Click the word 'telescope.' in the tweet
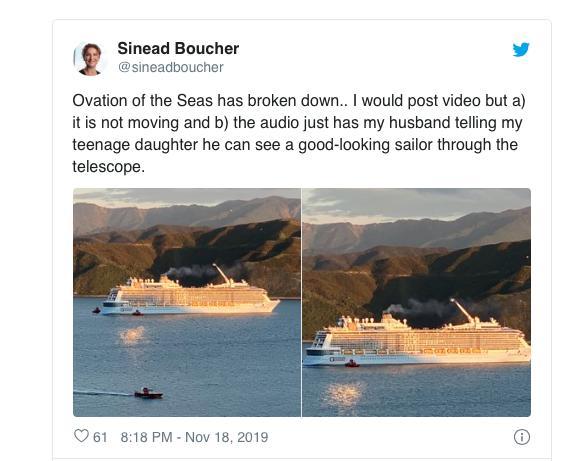 108,167
